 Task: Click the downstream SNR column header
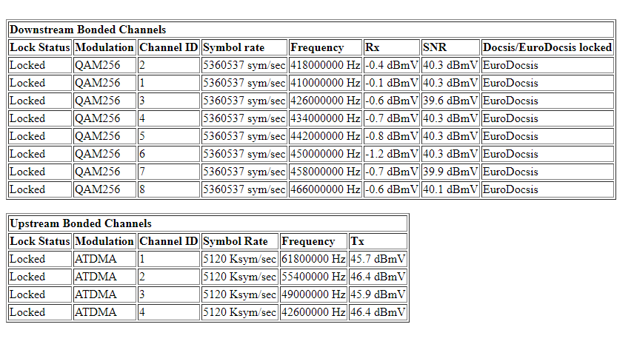point(450,47)
